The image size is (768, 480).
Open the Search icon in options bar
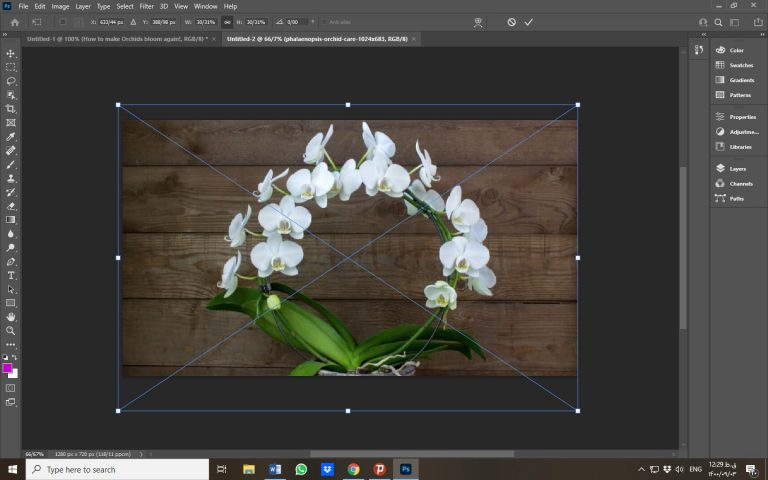point(718,22)
